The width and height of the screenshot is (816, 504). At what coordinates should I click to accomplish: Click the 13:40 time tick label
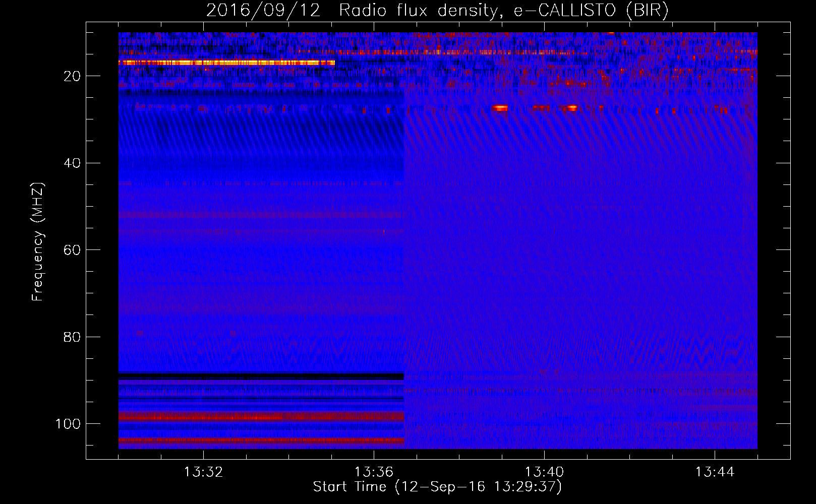(x=544, y=472)
